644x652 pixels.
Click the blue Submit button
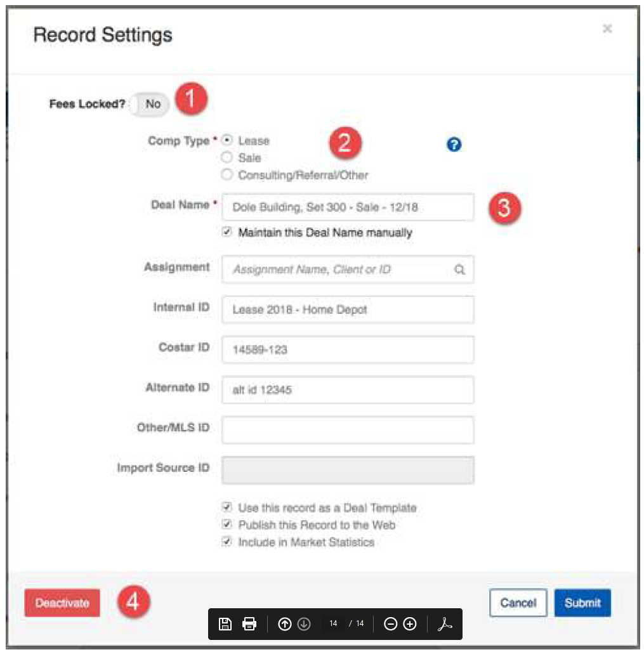pos(582,603)
